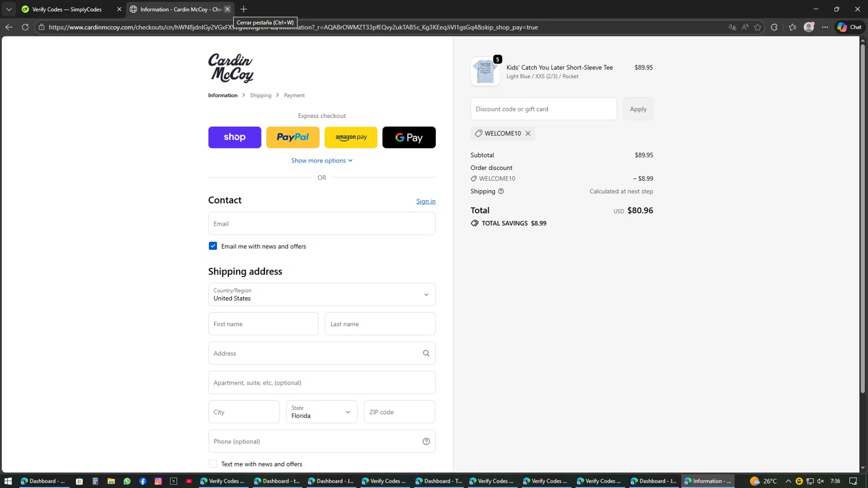Open Instagram from the taskbar

pyautogui.click(x=158, y=481)
